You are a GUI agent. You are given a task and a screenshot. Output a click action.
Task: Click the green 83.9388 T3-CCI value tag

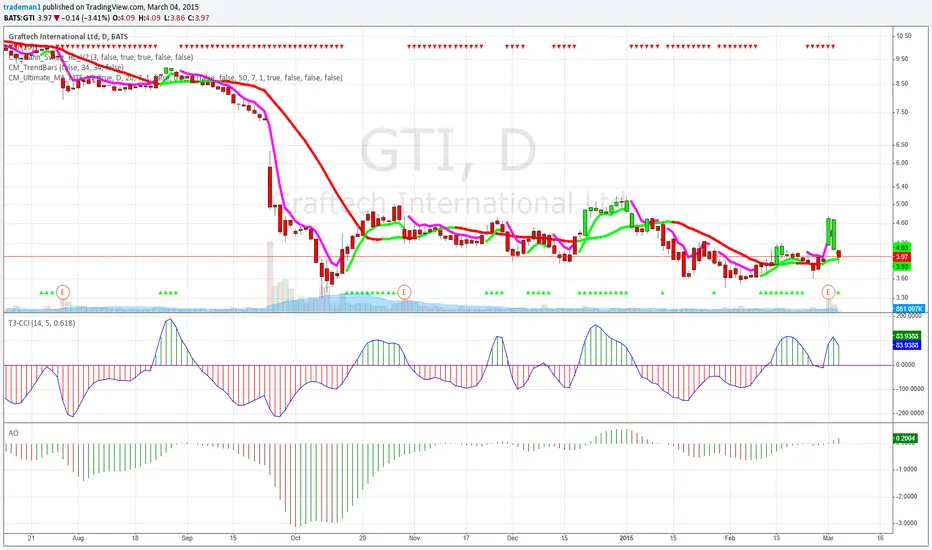pyautogui.click(x=907, y=336)
